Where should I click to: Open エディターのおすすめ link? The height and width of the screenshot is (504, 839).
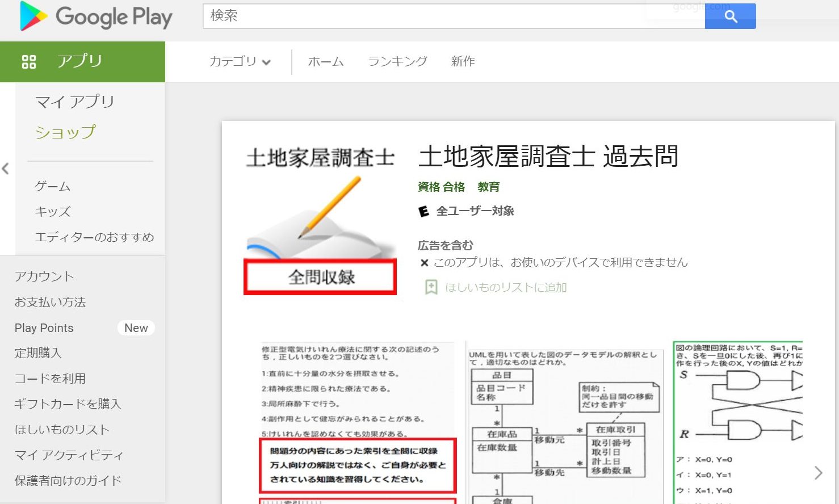click(94, 237)
